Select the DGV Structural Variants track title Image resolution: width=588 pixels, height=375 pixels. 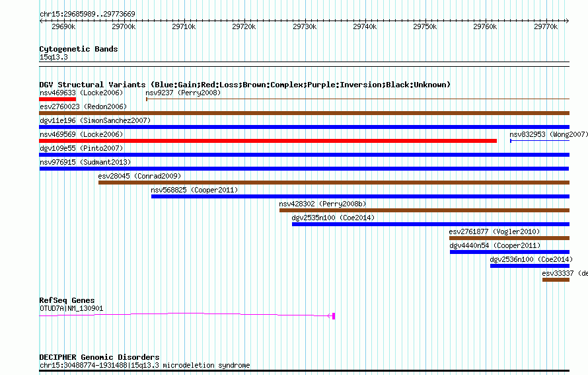pyautogui.click(x=245, y=85)
